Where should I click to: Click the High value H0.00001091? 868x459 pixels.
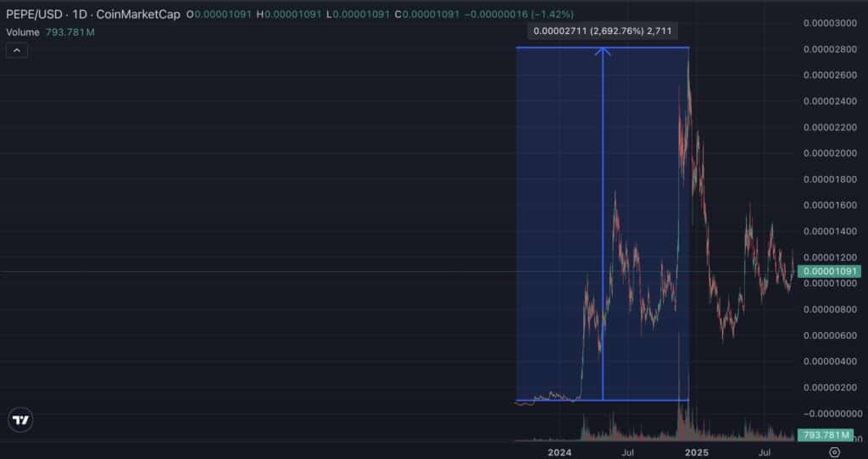[289, 14]
